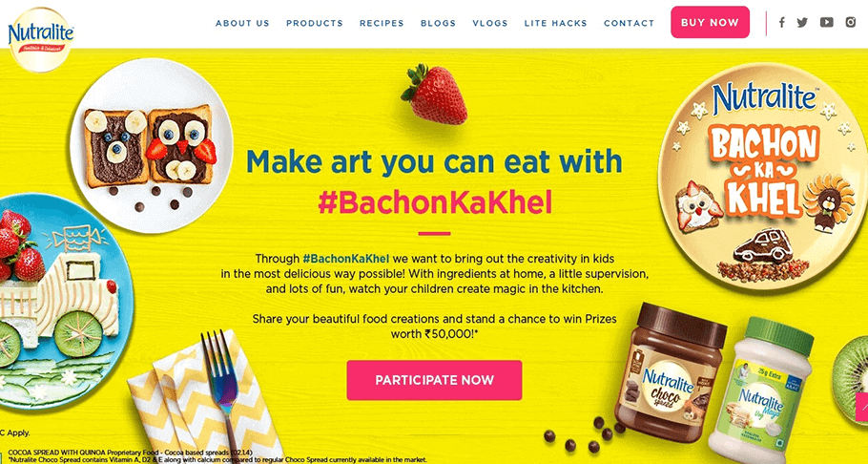
Task: Open the Twitter social icon
Action: coord(802,23)
